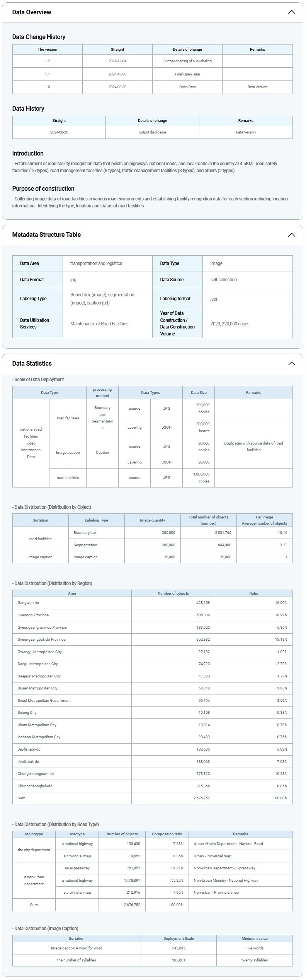
Task: Click the Data Overview panel title
Action: coord(32,12)
